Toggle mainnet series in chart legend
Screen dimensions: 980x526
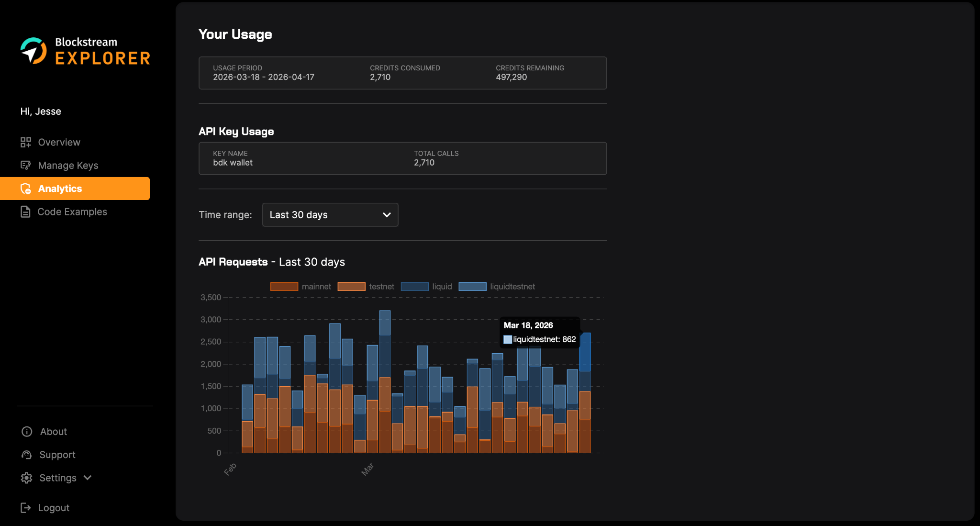coord(284,287)
